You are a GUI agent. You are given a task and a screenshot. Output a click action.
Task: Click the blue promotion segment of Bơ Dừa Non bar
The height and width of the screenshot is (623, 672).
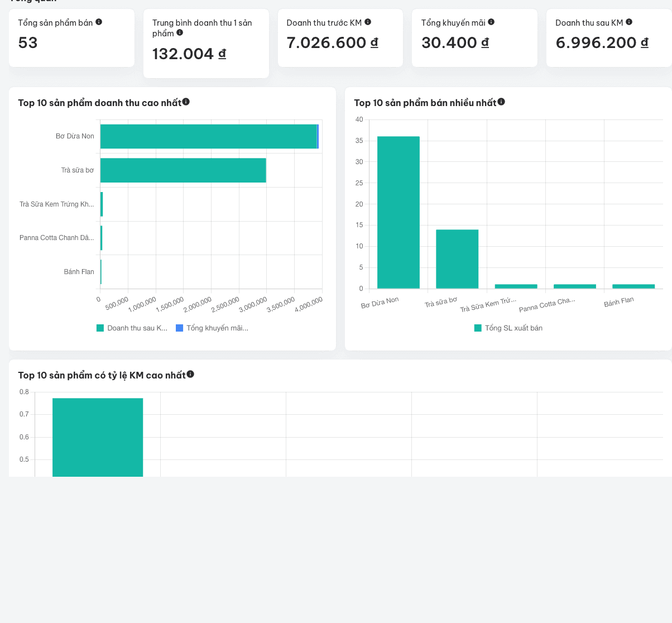(x=318, y=136)
